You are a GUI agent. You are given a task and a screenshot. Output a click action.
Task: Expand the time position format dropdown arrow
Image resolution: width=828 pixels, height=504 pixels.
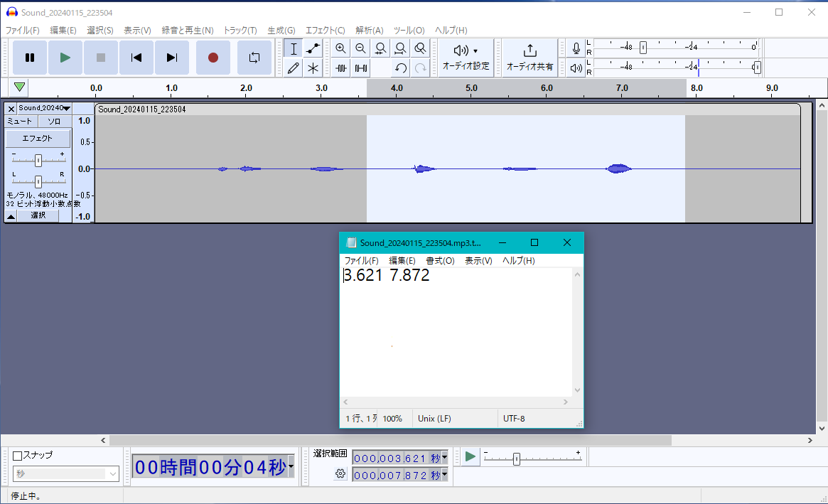coord(291,467)
